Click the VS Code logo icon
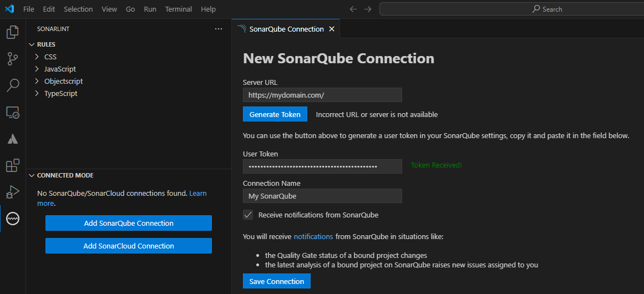This screenshot has height=294, width=644. [x=9, y=9]
